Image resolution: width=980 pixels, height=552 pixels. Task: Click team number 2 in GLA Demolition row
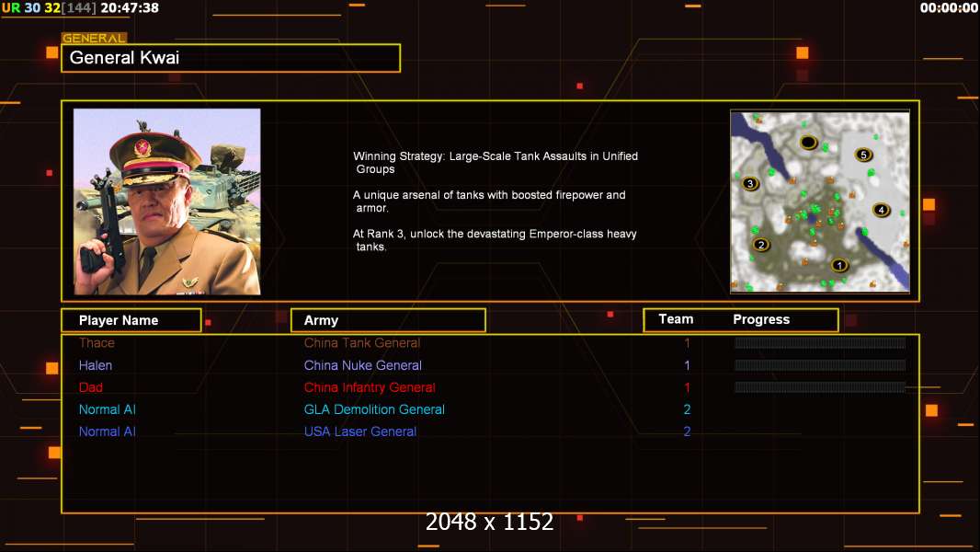687,409
